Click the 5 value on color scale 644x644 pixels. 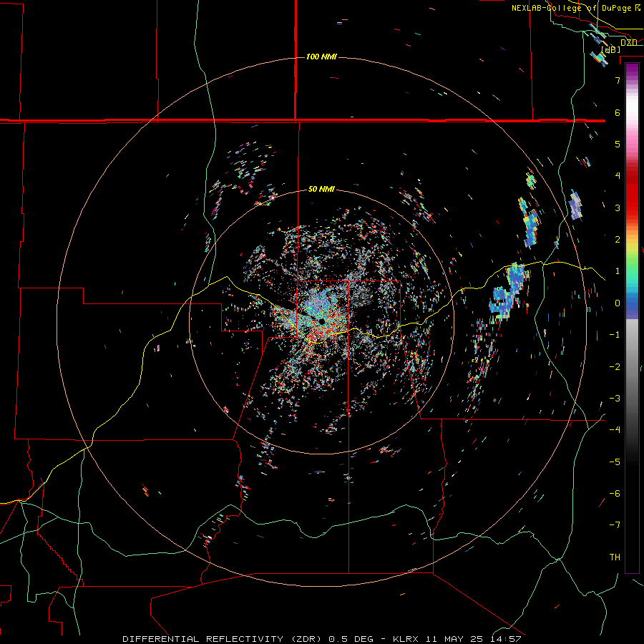tap(618, 144)
